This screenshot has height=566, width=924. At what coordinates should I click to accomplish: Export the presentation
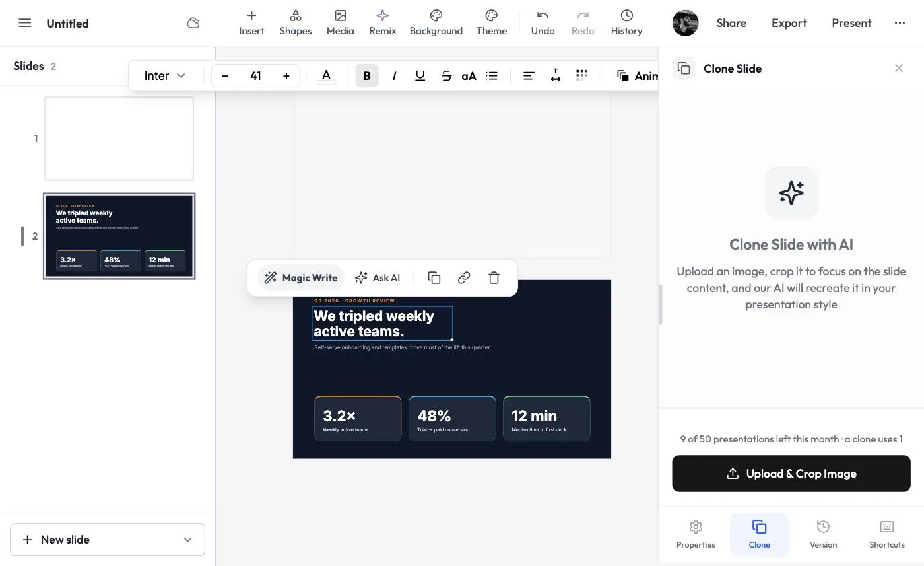(789, 23)
